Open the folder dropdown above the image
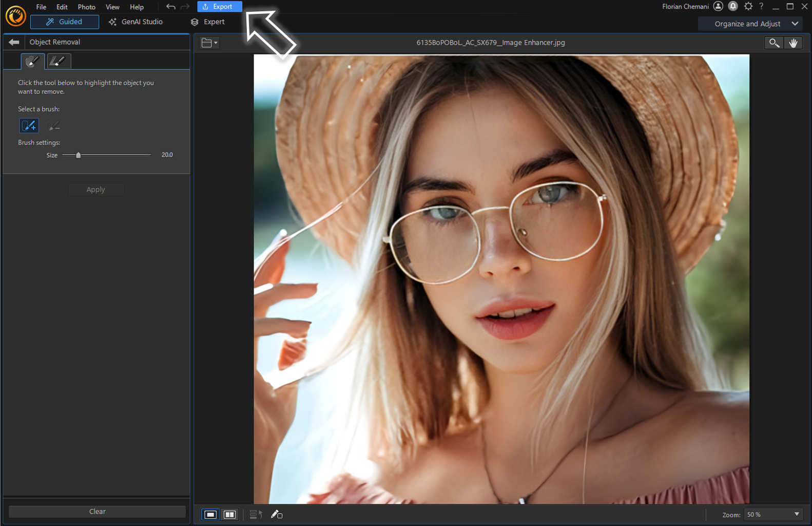Screen dimensions: 812x526 [209, 43]
